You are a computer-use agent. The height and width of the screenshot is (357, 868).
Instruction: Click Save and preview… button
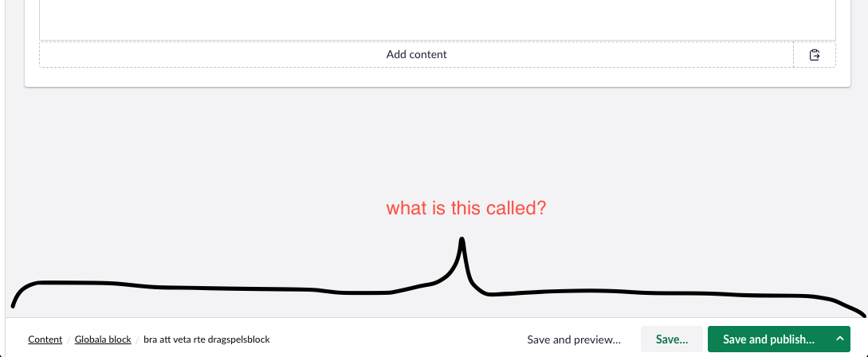(x=574, y=339)
